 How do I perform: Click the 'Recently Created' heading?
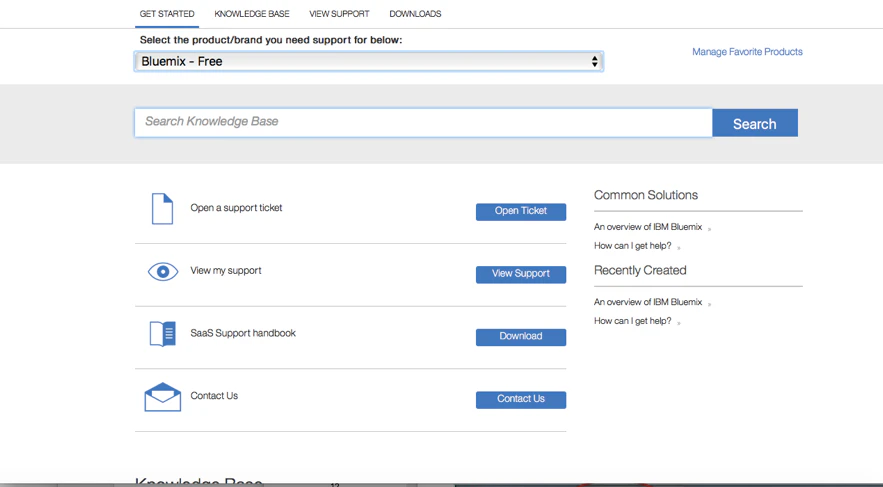640,271
